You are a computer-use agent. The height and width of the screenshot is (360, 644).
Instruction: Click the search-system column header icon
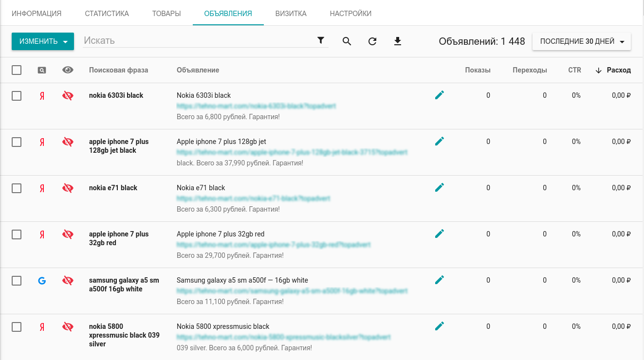point(42,70)
